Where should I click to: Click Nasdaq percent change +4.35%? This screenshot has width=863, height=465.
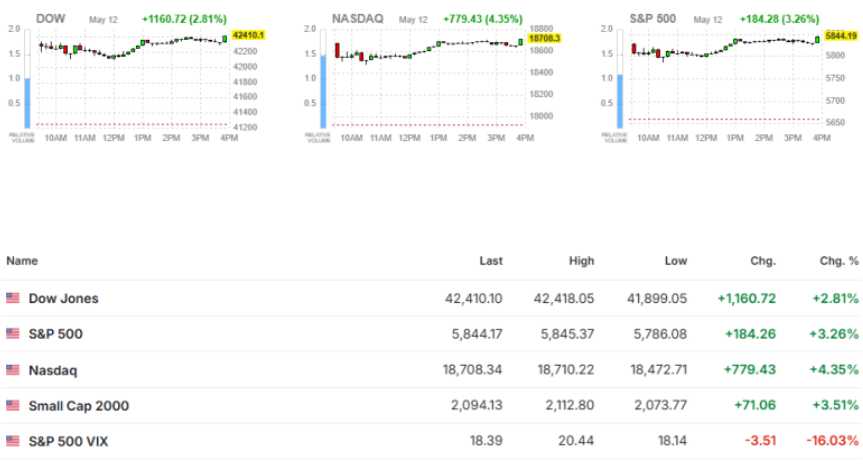(x=834, y=370)
